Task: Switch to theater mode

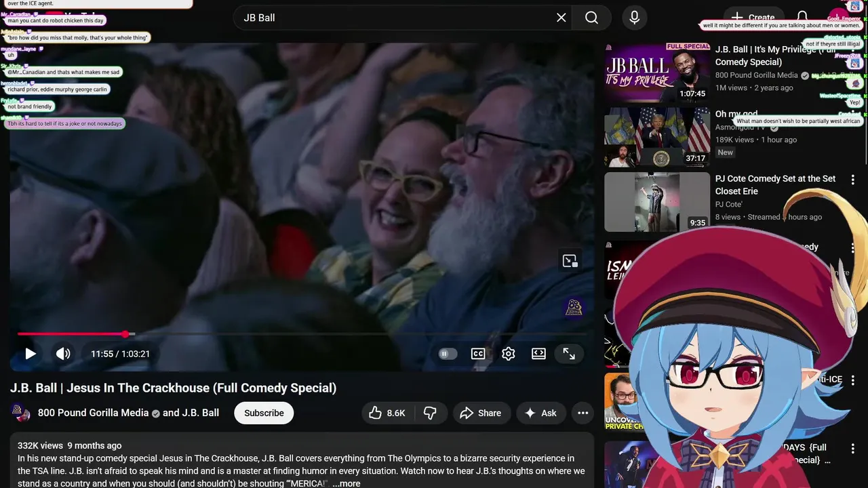Action: tap(538, 354)
